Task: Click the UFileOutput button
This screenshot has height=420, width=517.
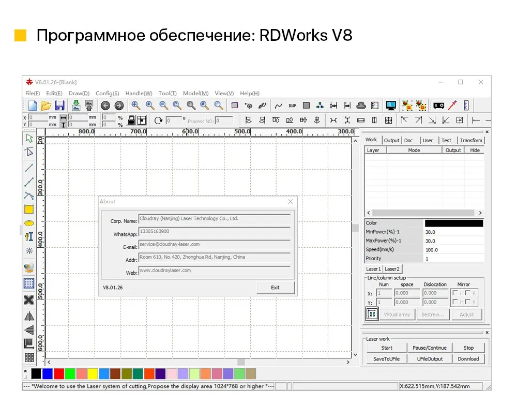Action: coord(429,359)
